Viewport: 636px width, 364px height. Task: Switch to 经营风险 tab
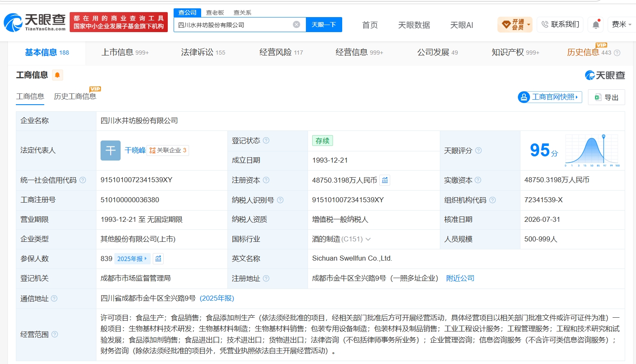281,53
